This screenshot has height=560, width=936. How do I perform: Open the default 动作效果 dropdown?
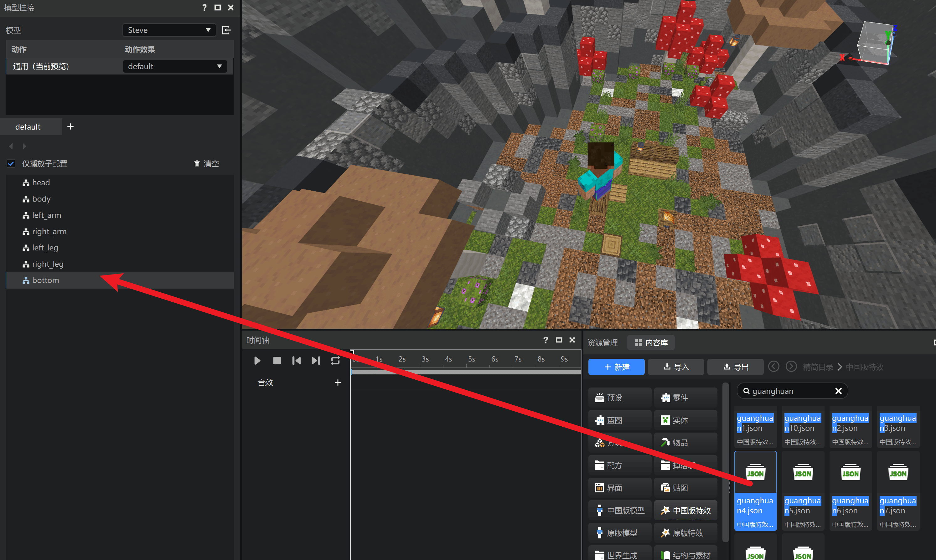(x=175, y=66)
